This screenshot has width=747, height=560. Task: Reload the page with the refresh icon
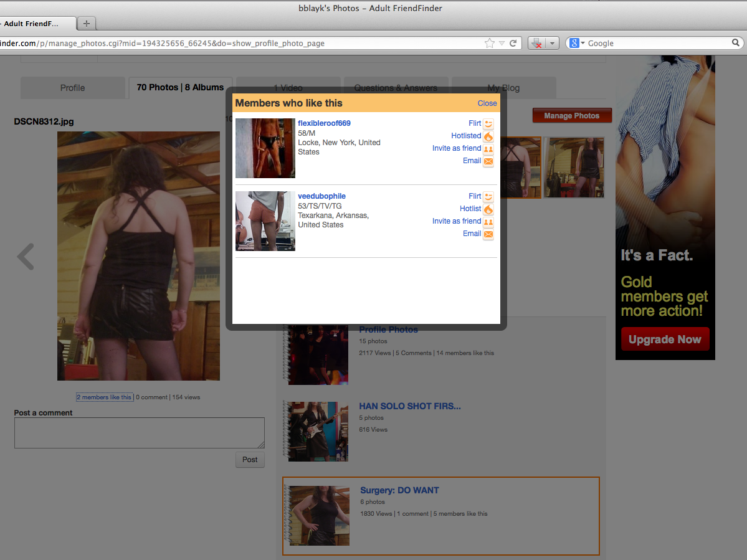[x=513, y=43]
